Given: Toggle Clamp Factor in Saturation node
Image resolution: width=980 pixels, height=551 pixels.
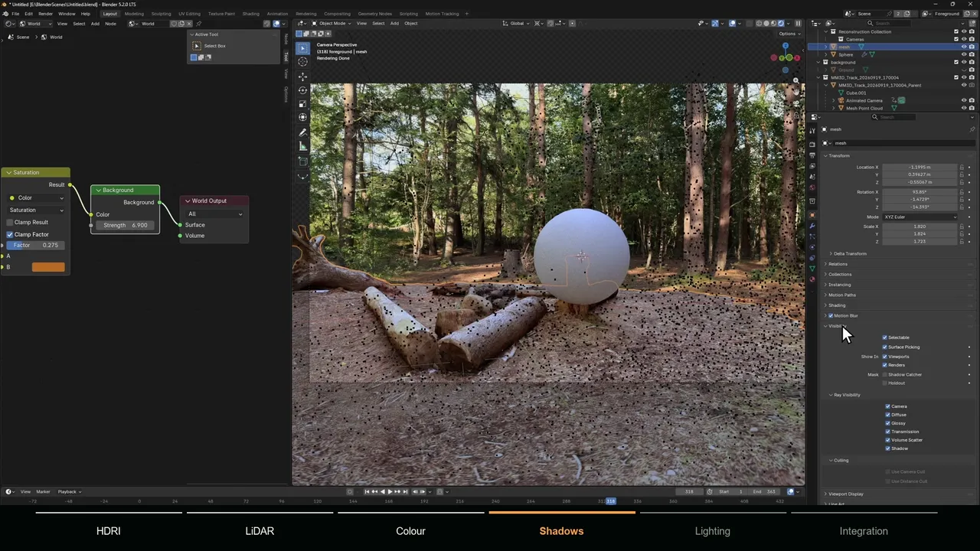Looking at the screenshot, I should tap(10, 234).
